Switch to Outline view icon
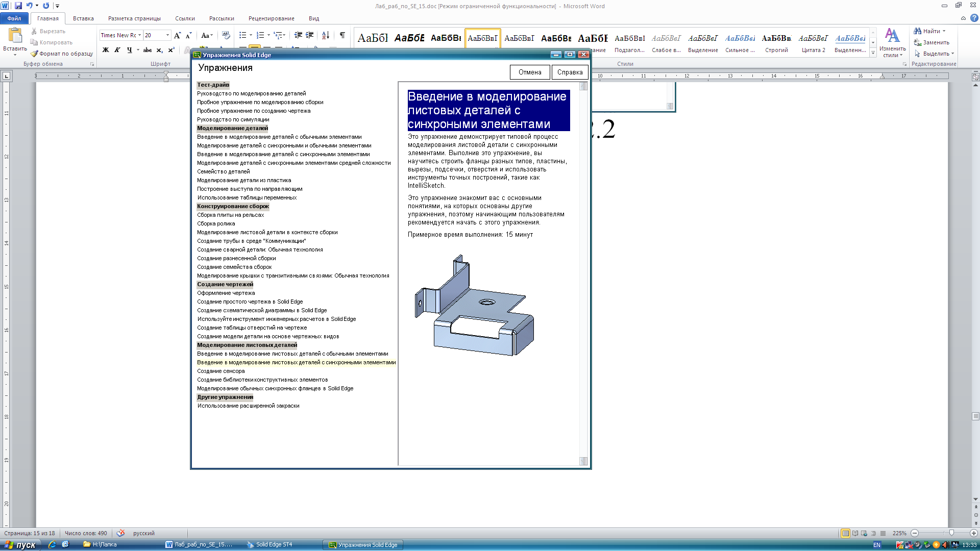This screenshot has width=980, height=551. (873, 533)
